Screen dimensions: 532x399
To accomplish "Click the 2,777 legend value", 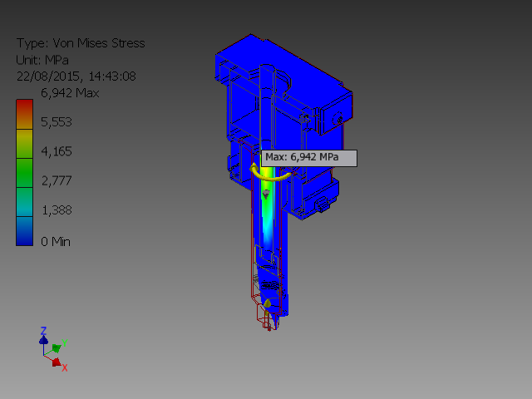I will pyautogui.click(x=57, y=181).
